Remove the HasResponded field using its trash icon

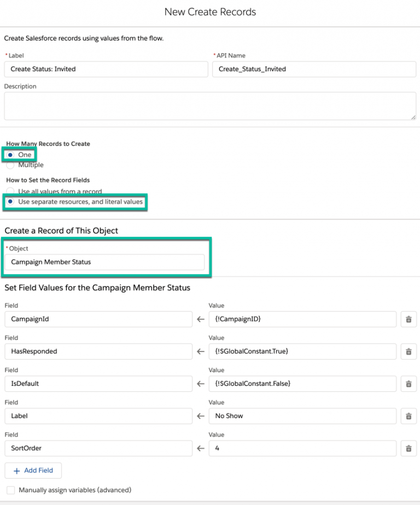(x=409, y=351)
